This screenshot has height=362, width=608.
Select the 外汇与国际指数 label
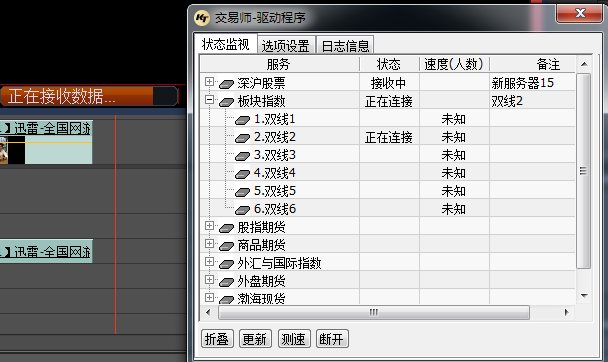279,263
